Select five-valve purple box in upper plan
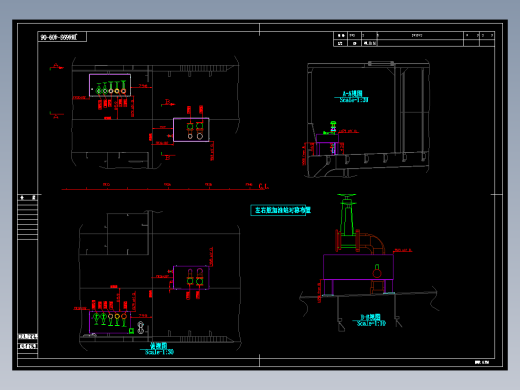 click(x=110, y=85)
